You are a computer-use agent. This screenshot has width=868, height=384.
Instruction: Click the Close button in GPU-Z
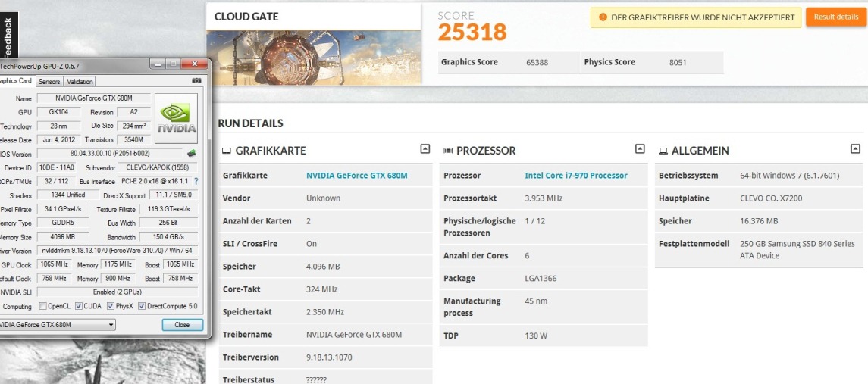(182, 325)
